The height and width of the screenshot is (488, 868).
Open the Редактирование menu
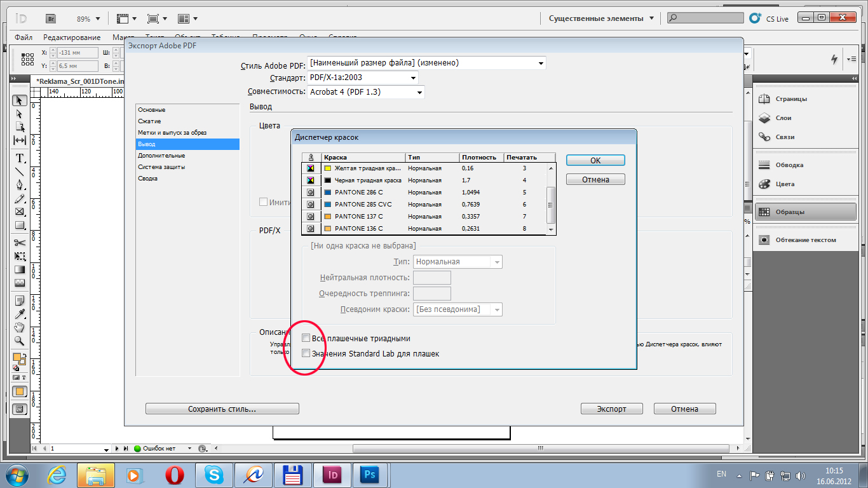72,37
